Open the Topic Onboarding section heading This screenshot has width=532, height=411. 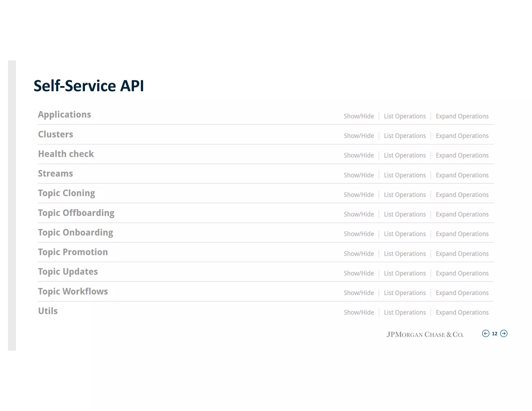[x=76, y=233]
